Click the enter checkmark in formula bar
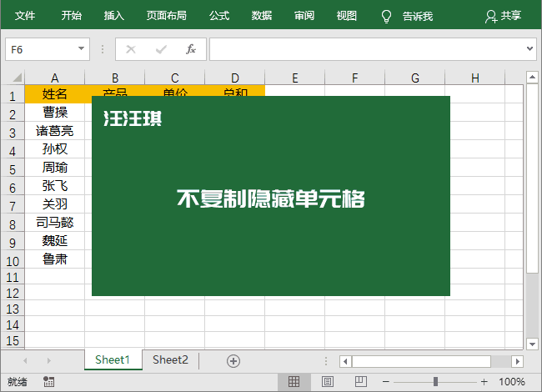542x392 pixels. 160,49
